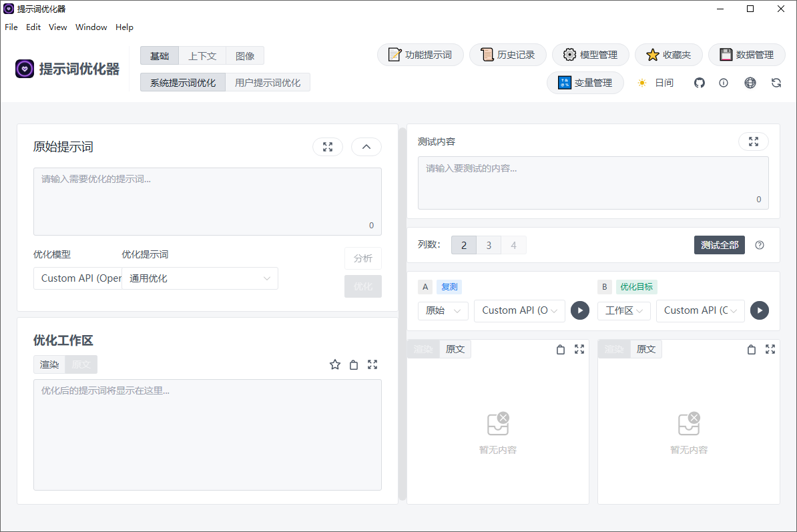The width and height of the screenshot is (797, 532).
Task: Open the GitHub repository icon
Action: (x=700, y=83)
